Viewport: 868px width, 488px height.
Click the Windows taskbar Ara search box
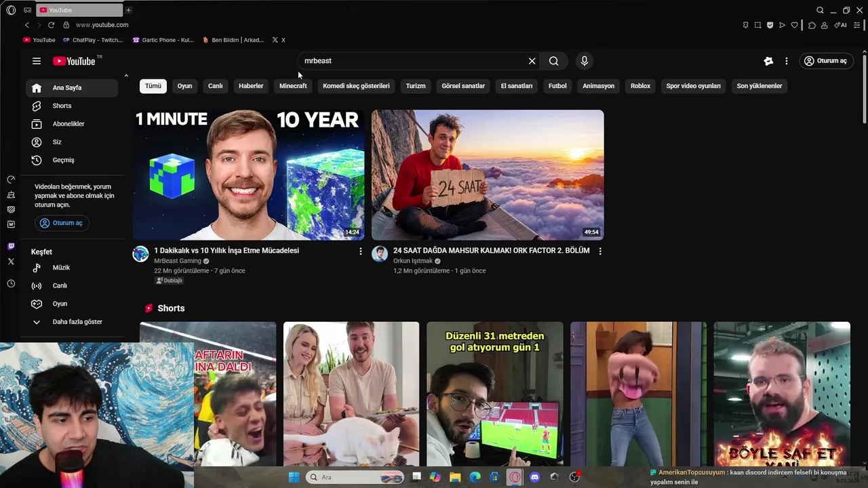(355, 477)
